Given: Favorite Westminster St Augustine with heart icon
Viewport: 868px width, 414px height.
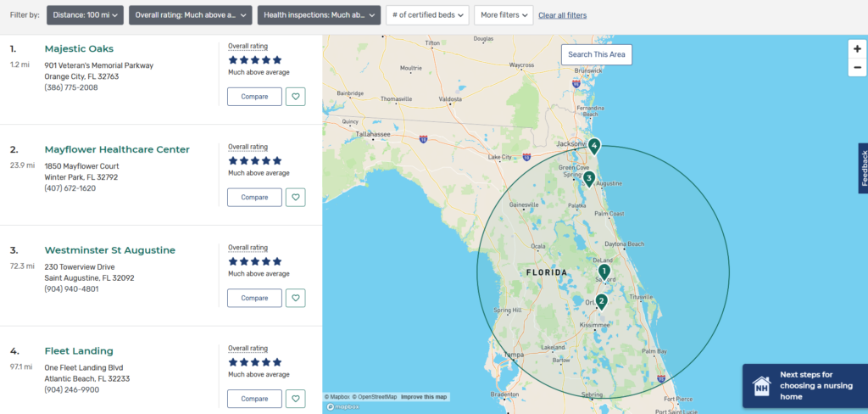Looking at the screenshot, I should tap(296, 298).
